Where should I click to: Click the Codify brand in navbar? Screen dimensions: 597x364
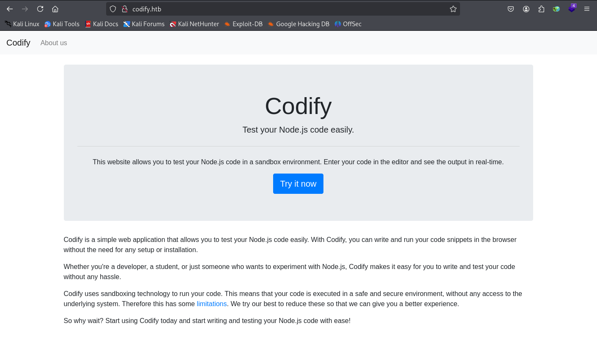coord(18,43)
